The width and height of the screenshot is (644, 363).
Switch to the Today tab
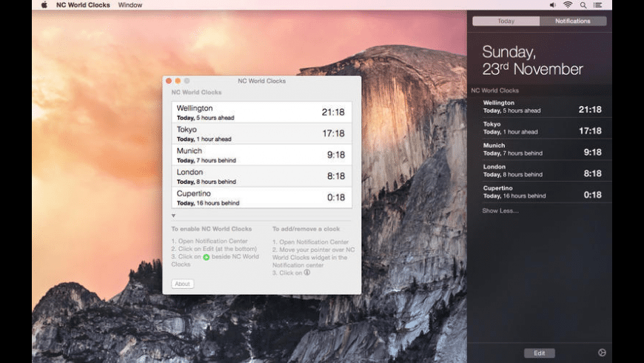(x=506, y=21)
